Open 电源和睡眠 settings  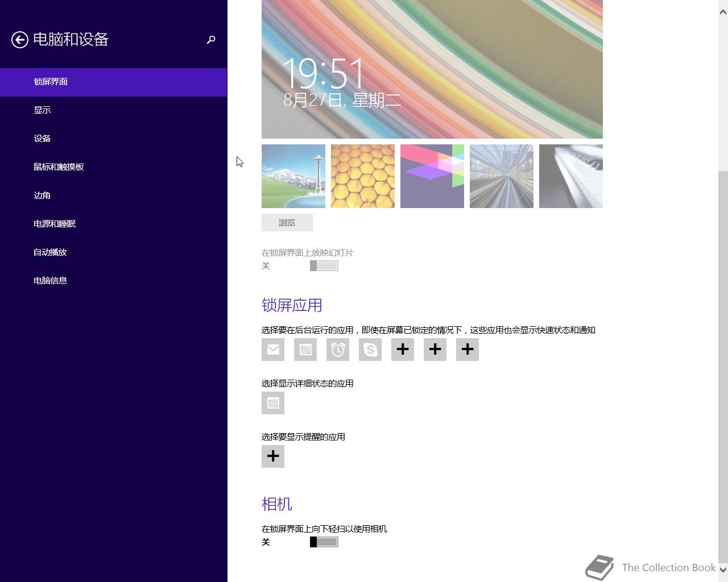114,224
